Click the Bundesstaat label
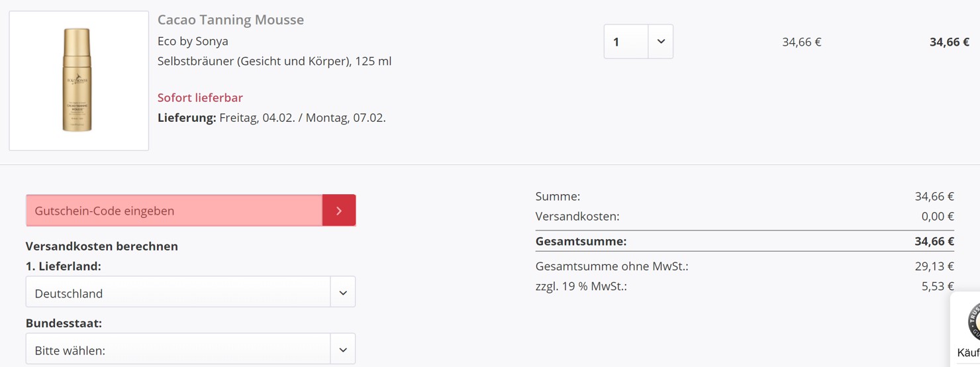The width and height of the screenshot is (980, 367). 64,323
